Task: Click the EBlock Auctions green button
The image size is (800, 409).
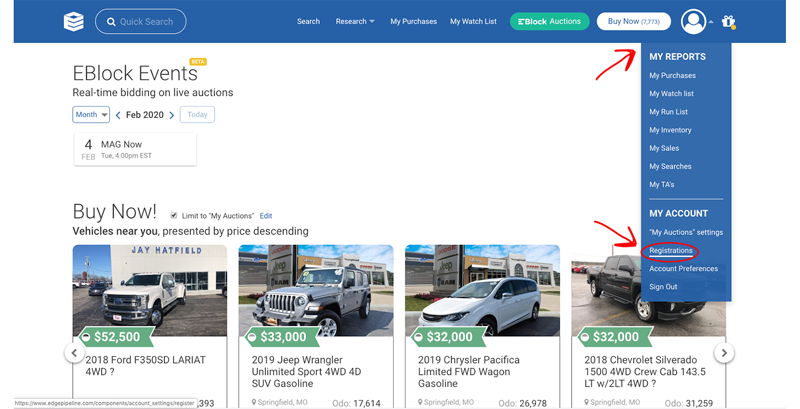Action: point(549,21)
